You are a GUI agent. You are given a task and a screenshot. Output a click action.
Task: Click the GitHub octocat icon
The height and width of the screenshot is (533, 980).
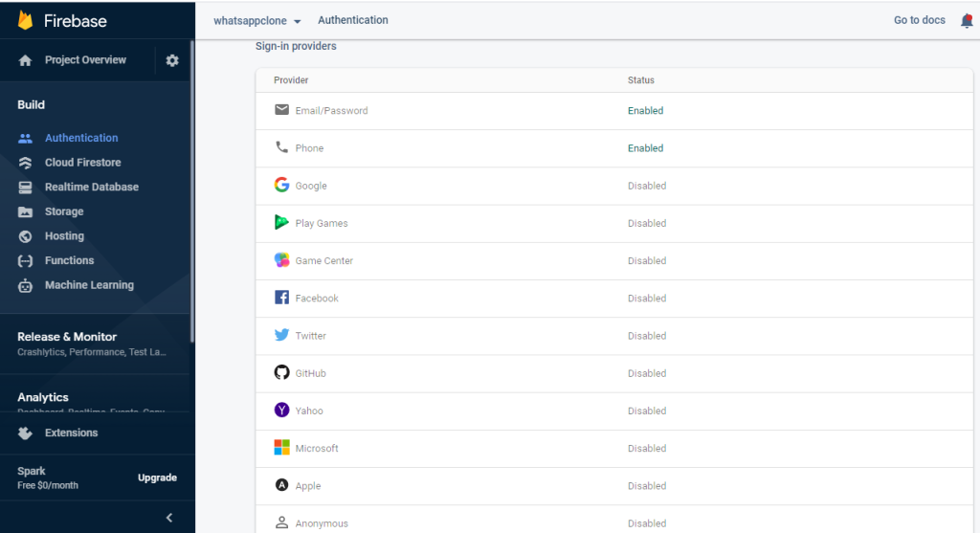tap(282, 372)
